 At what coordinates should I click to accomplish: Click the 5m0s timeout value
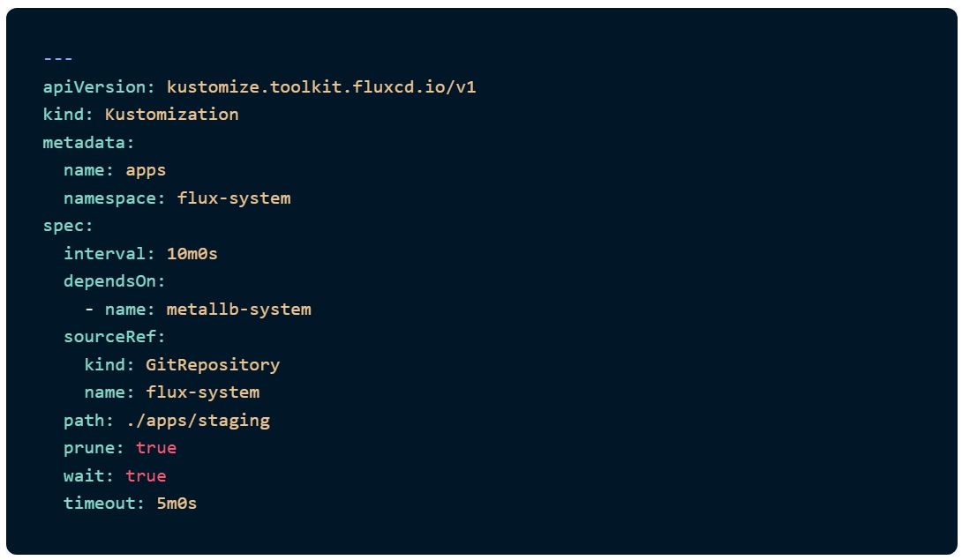177,504
